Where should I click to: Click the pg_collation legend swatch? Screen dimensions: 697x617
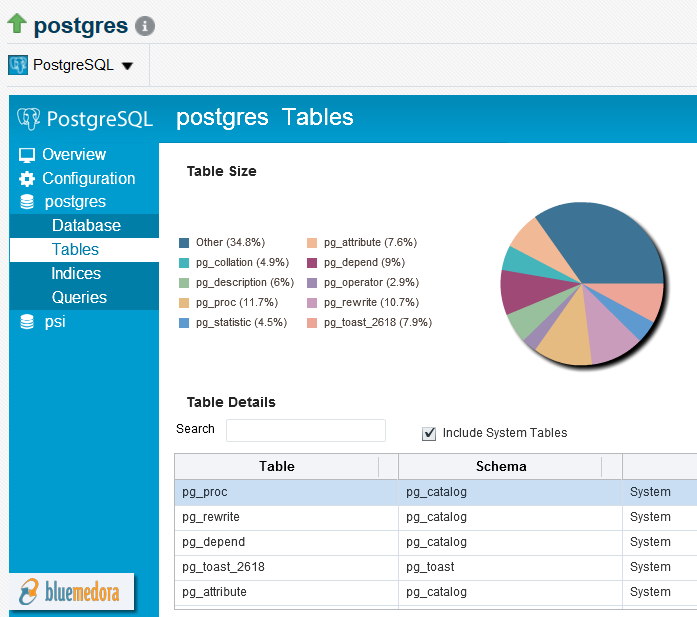tap(184, 263)
